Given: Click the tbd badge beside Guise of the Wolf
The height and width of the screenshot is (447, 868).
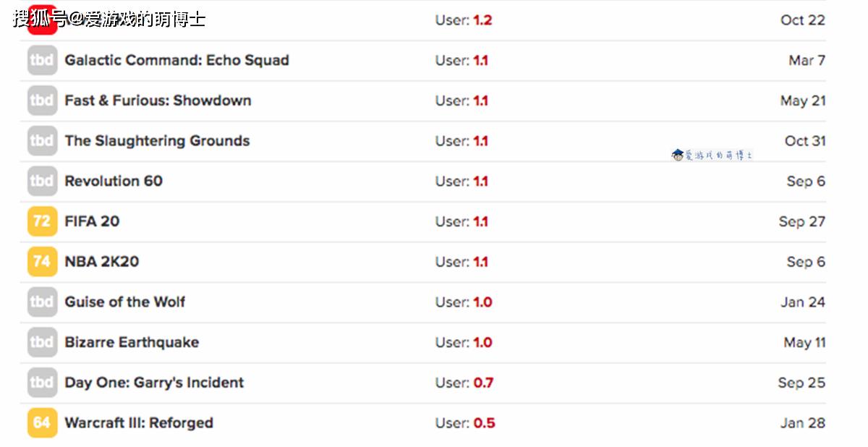Looking at the screenshot, I should (42, 302).
